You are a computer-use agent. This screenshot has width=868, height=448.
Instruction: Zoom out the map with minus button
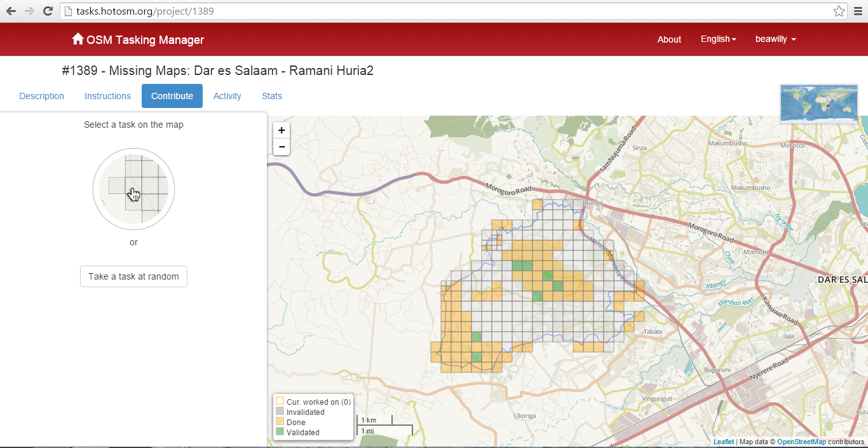[x=281, y=147]
